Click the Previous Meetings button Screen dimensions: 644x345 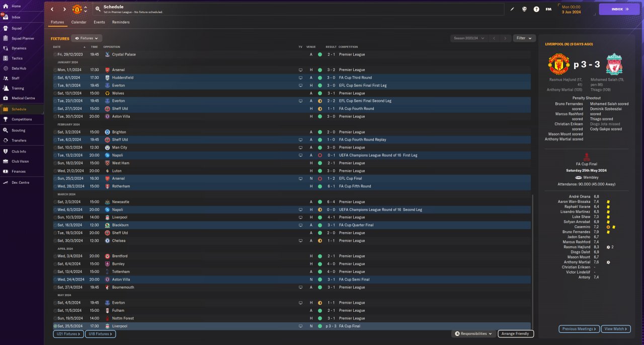(x=579, y=329)
